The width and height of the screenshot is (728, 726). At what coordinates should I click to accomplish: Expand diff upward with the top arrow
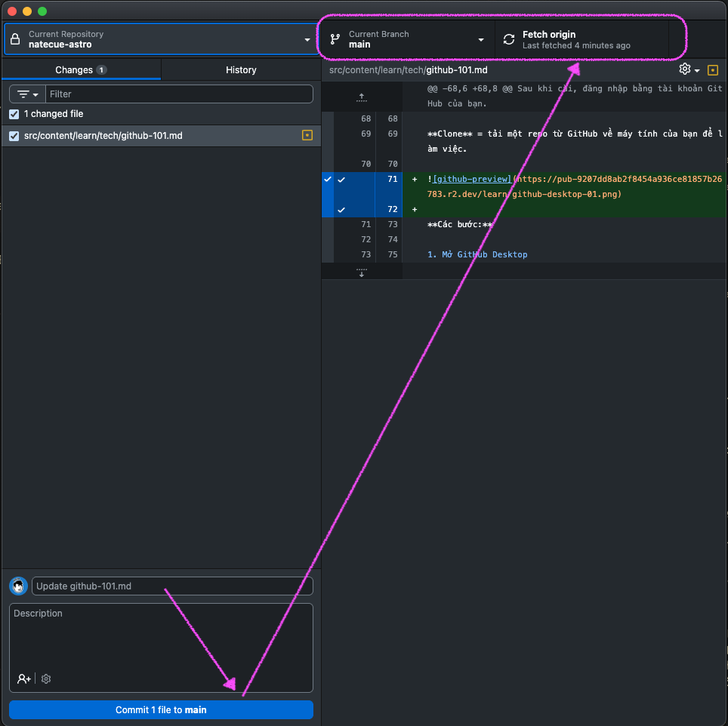[x=361, y=97]
